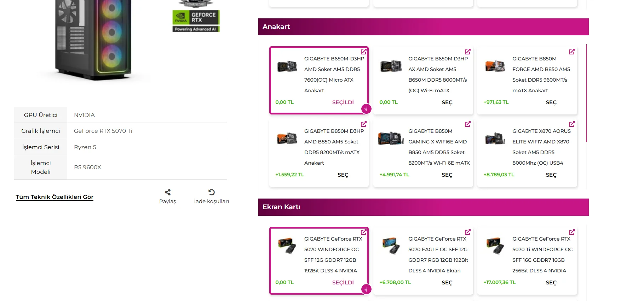Click the GIGABYTE X870 AORUS ELITE title text

click(541, 147)
